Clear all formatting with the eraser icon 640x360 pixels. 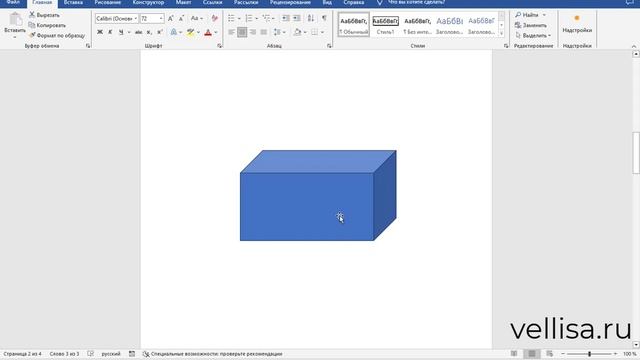214,18
